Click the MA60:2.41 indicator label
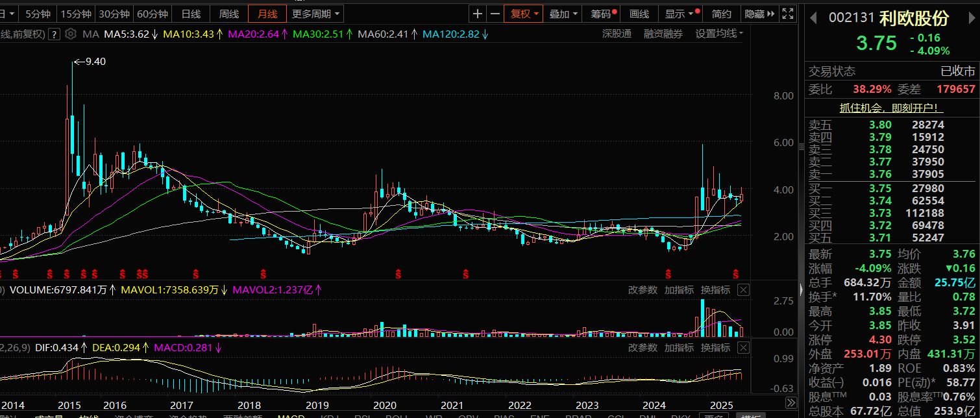Image resolution: width=980 pixels, height=418 pixels. [x=384, y=34]
